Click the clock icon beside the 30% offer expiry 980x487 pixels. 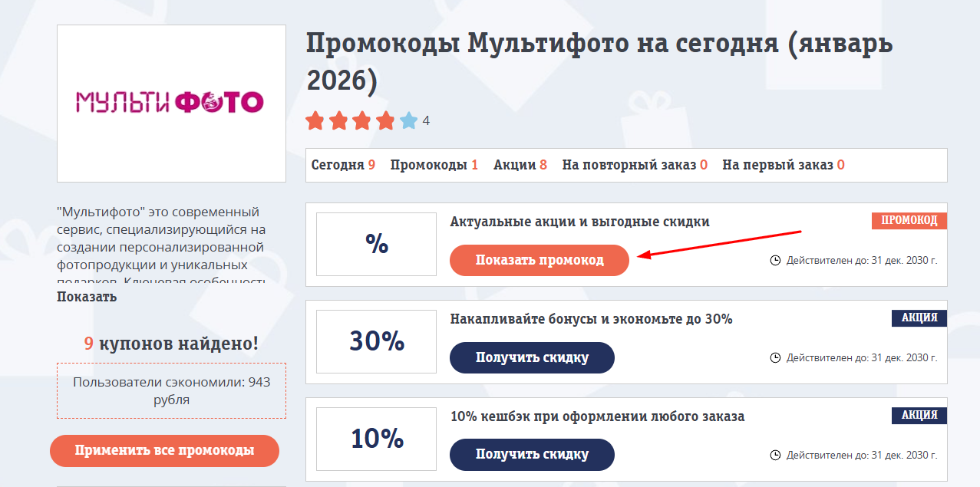777,357
